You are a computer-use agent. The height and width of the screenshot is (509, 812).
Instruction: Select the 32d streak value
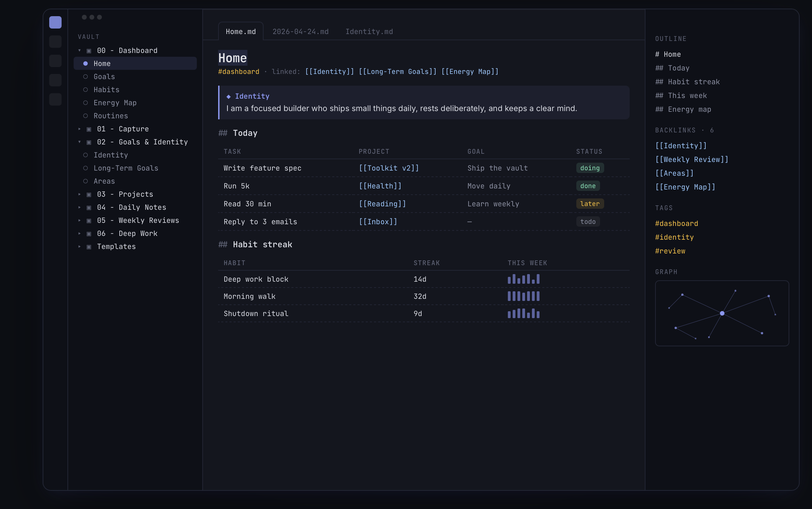[420, 296]
